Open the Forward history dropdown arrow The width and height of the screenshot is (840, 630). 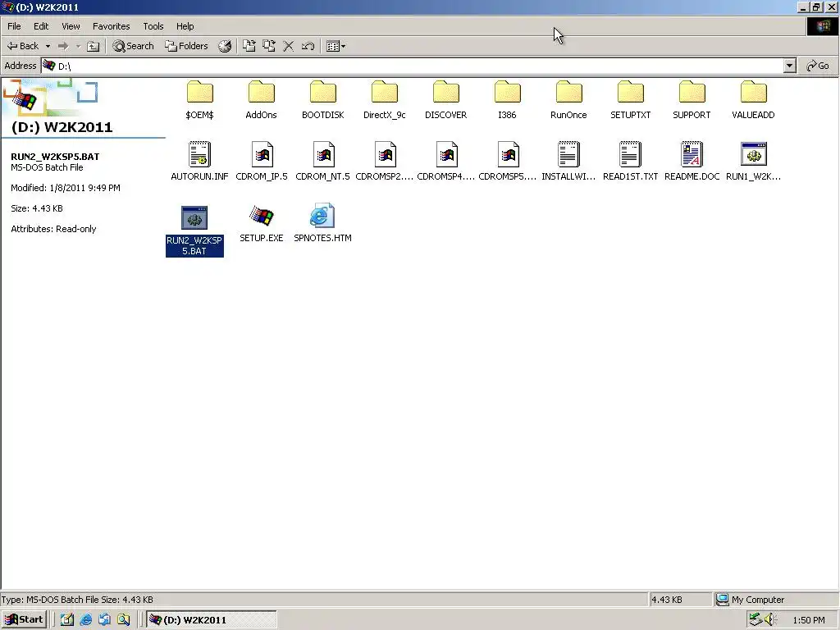[78, 46]
